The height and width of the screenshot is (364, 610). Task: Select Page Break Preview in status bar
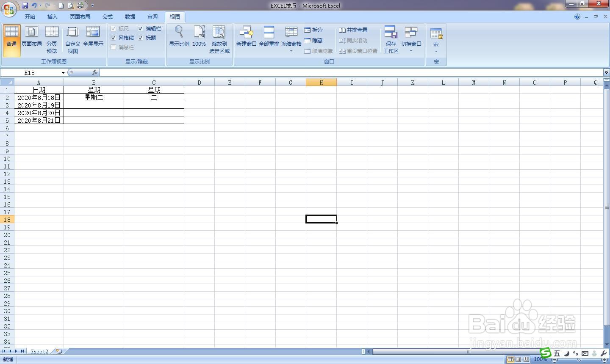(526, 359)
